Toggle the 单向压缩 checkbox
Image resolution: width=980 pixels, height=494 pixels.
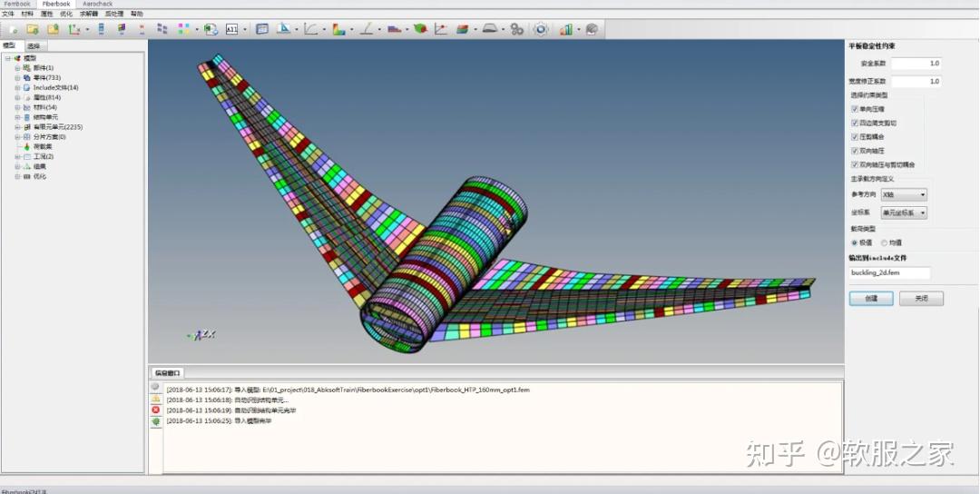[x=855, y=109]
